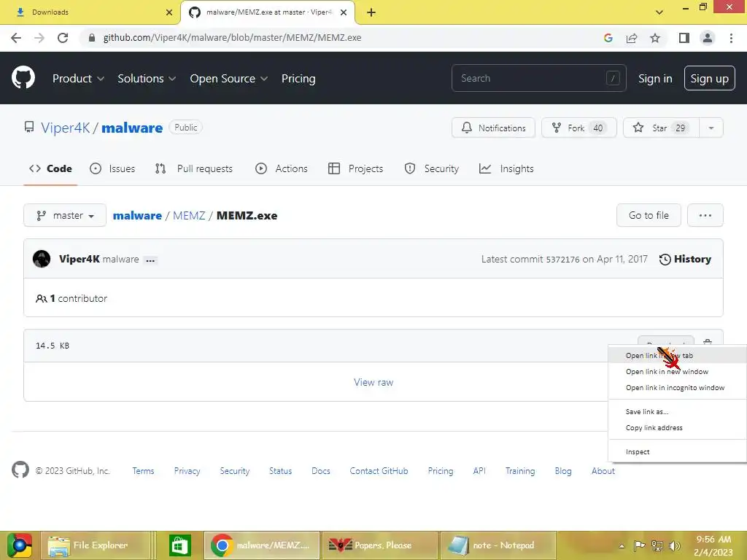
Task: Open the Terms footer link
Action: [x=143, y=471]
